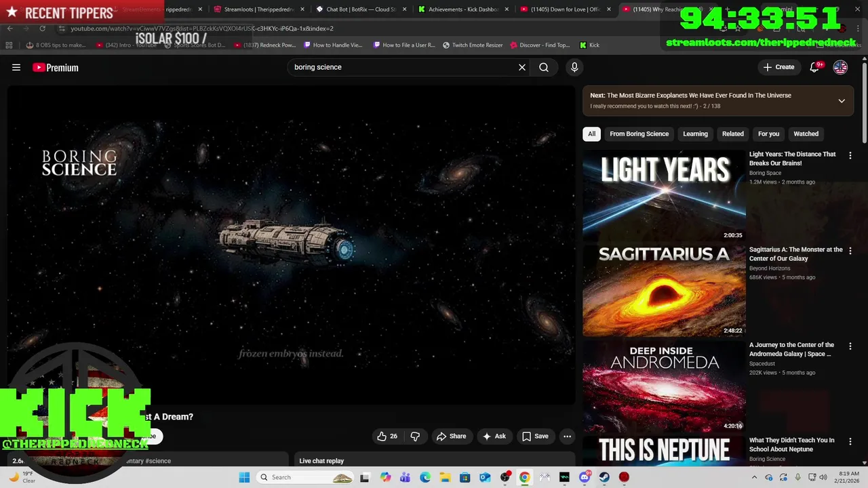Open more actions ellipsis below video
This screenshot has width=868, height=488.
(x=568, y=436)
